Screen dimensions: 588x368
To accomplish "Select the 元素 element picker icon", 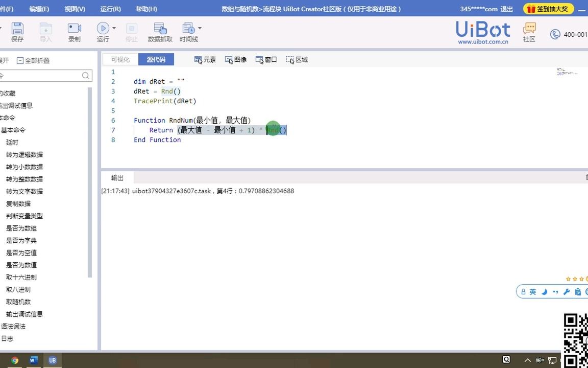I will pos(205,59).
